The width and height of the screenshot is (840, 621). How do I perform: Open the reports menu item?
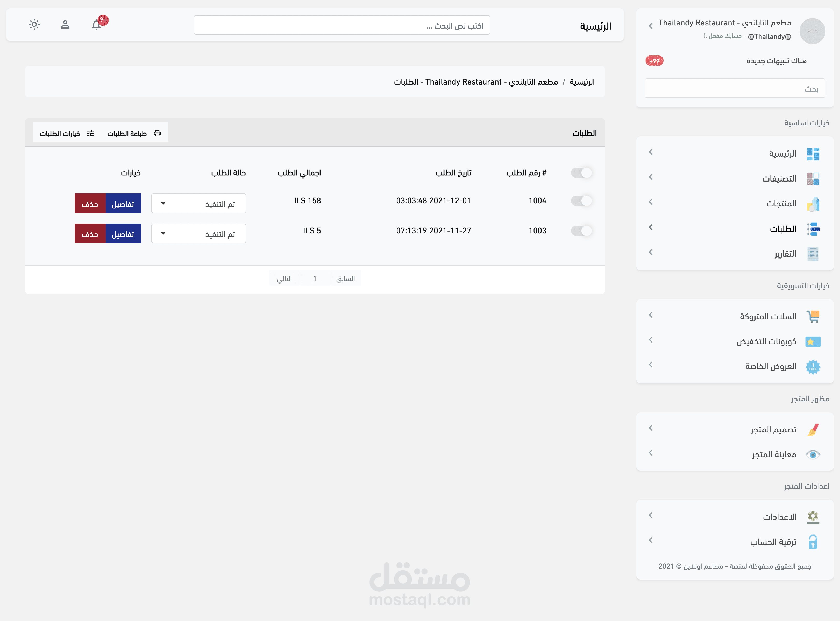coord(785,254)
